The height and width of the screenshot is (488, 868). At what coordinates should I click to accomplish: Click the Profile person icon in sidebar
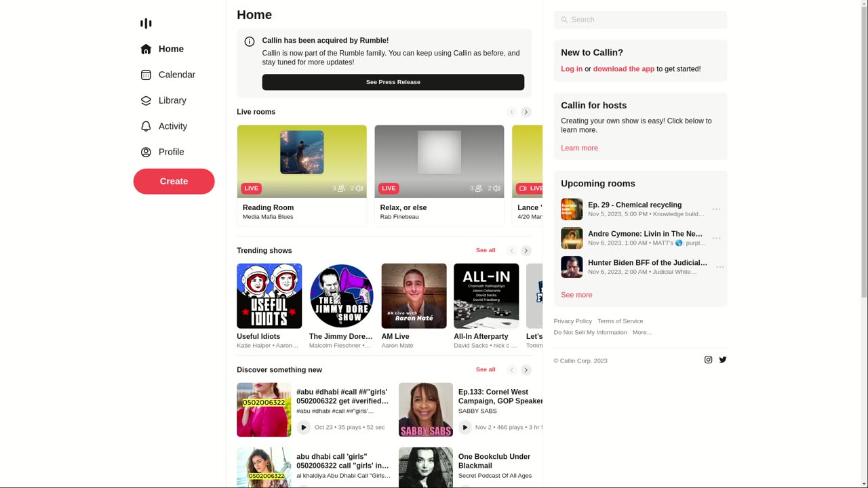146,152
